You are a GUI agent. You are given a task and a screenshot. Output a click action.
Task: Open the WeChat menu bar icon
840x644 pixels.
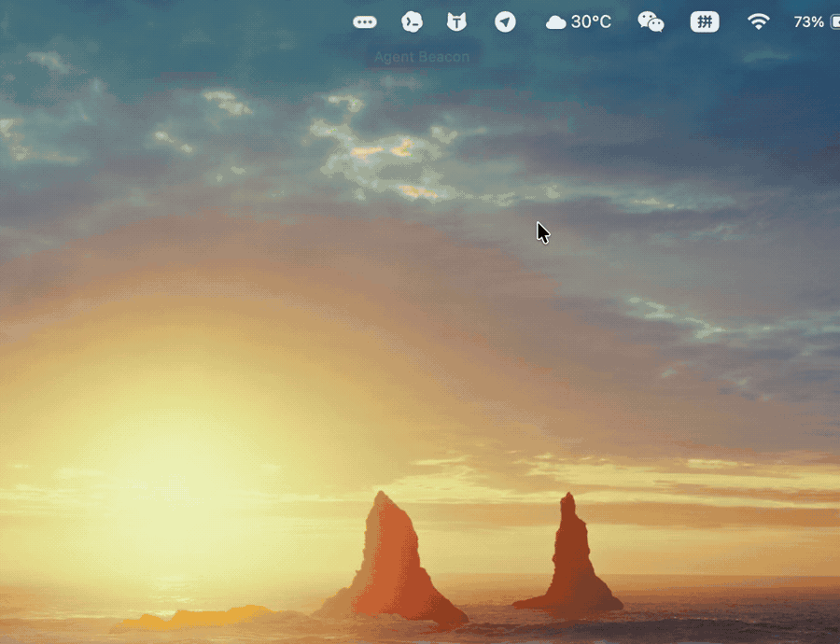[x=651, y=22]
